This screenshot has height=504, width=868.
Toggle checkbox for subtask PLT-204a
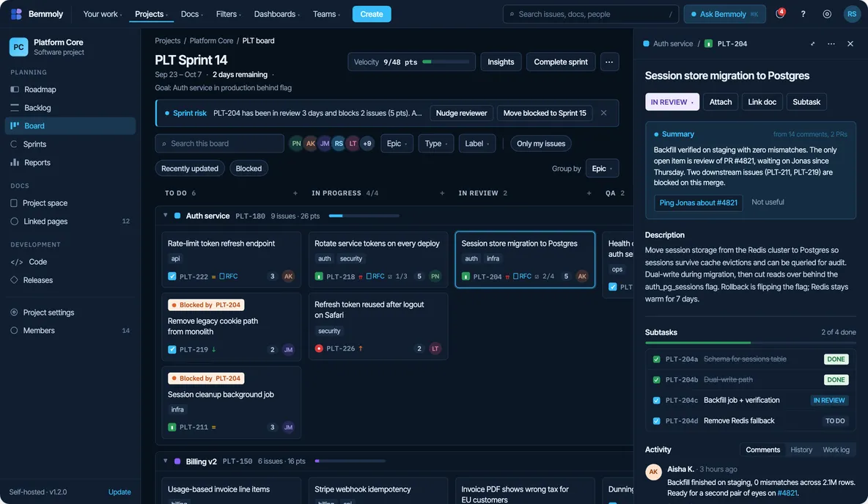tap(657, 359)
